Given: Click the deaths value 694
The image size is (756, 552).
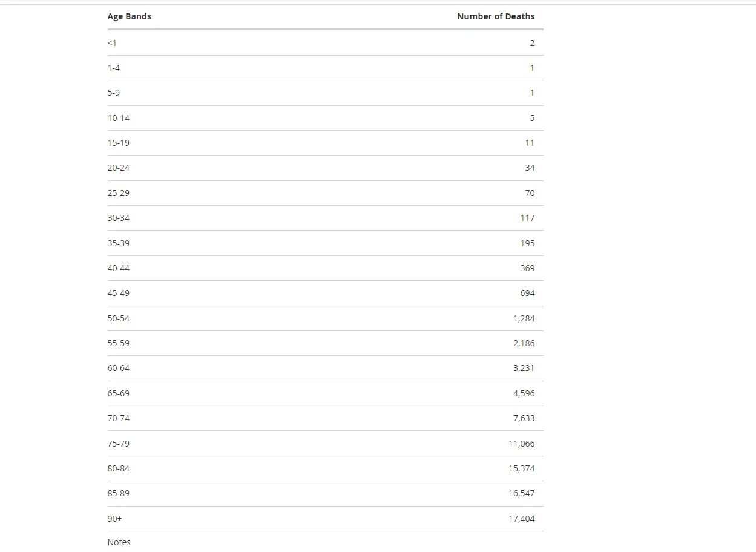Looking at the screenshot, I should [527, 293].
